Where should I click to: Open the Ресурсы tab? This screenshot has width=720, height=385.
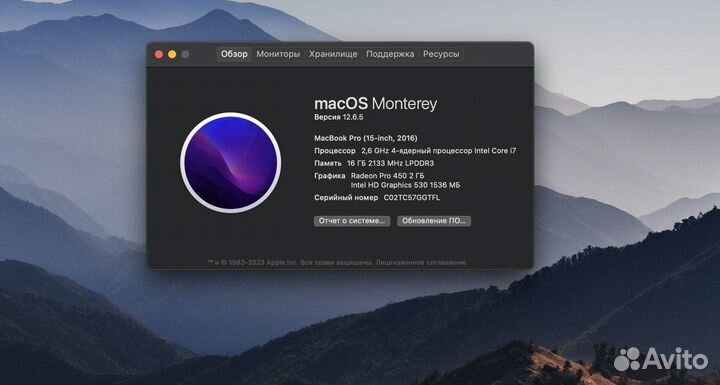441,54
